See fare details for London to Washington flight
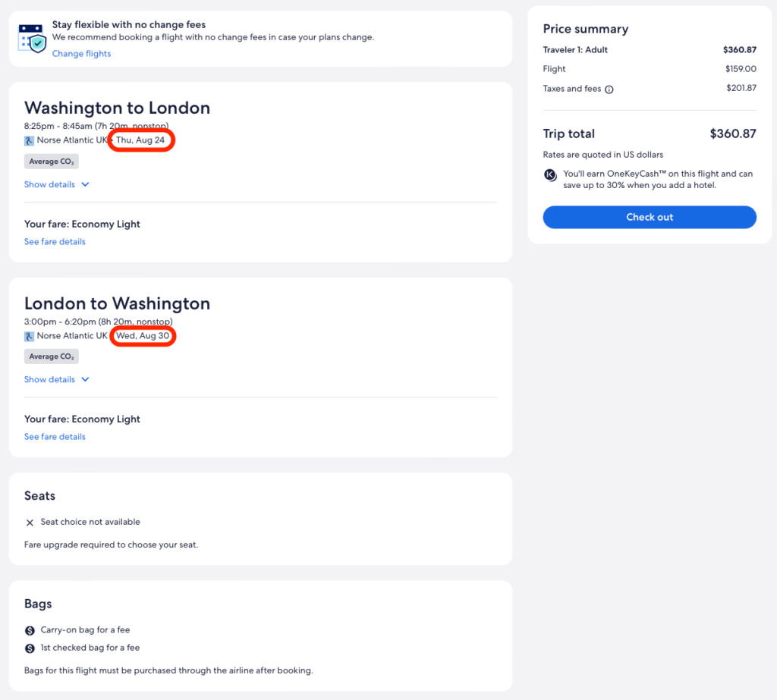The image size is (777, 700). [55, 437]
